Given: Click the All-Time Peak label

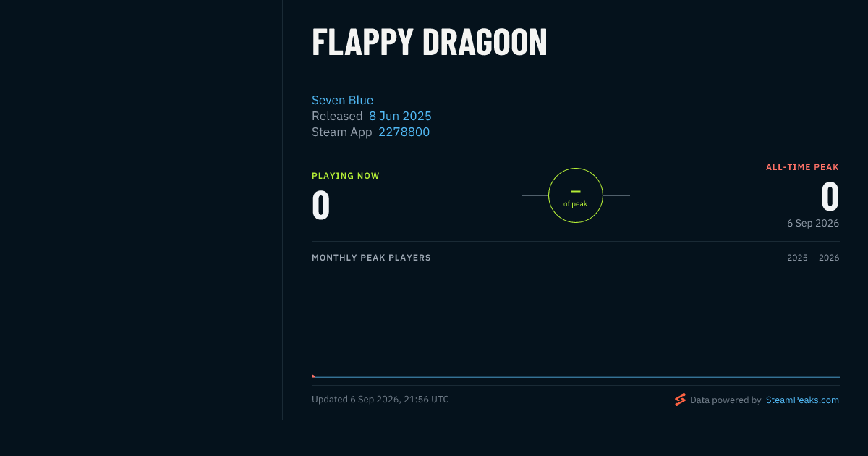Looking at the screenshot, I should click(802, 167).
